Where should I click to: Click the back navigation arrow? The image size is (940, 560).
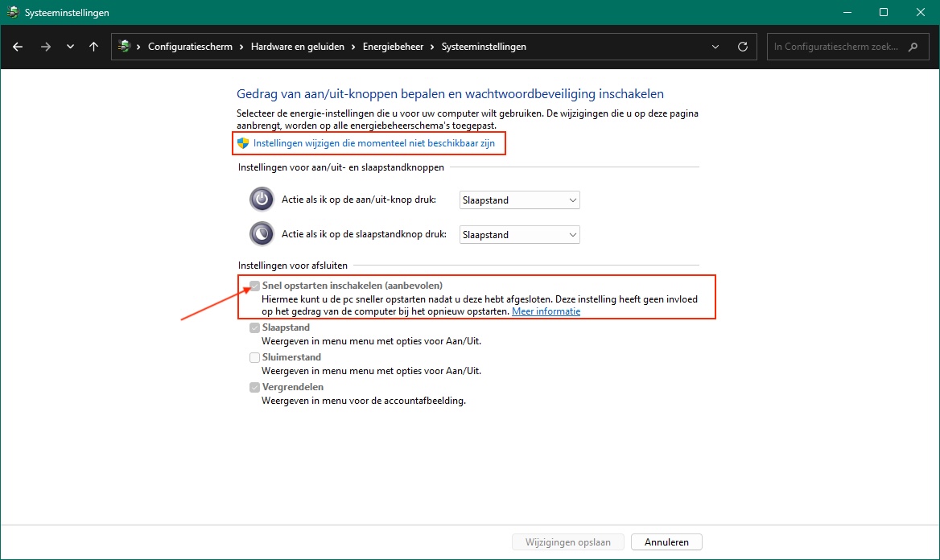tap(18, 47)
